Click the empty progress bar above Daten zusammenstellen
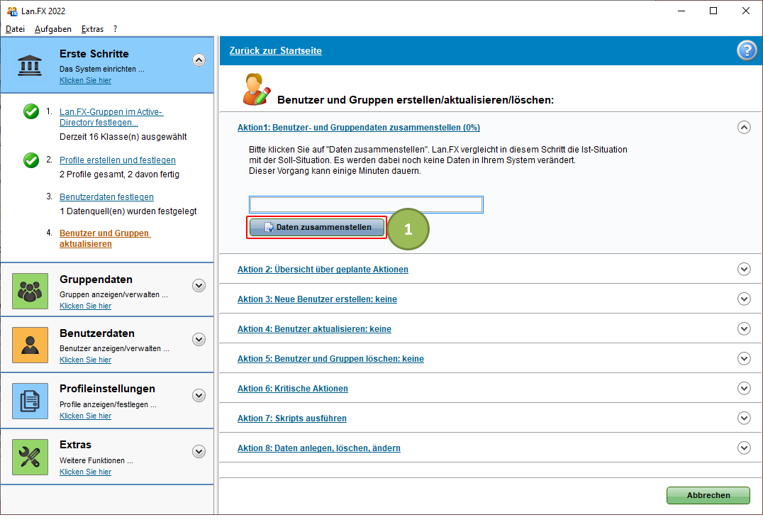This screenshot has height=532, width=763. (366, 204)
